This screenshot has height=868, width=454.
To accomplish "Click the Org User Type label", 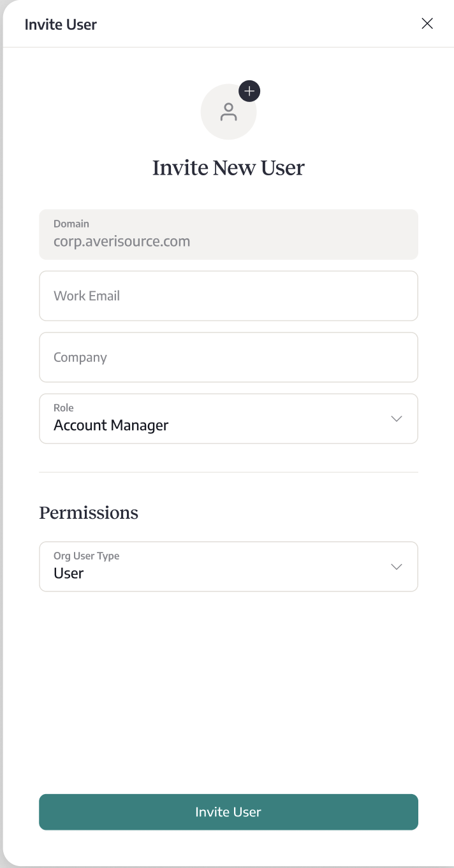I will (87, 556).
